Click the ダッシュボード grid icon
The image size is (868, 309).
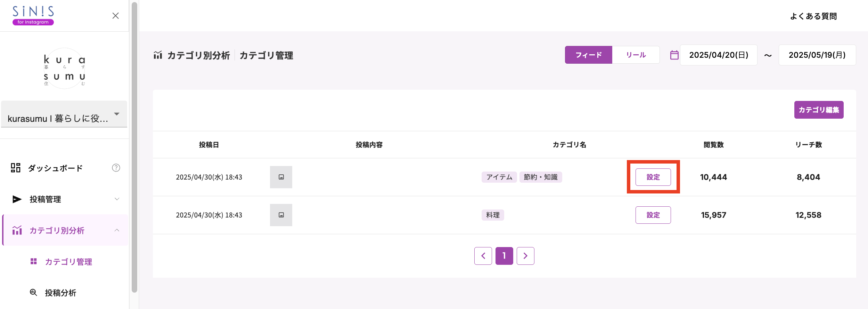coord(16,168)
